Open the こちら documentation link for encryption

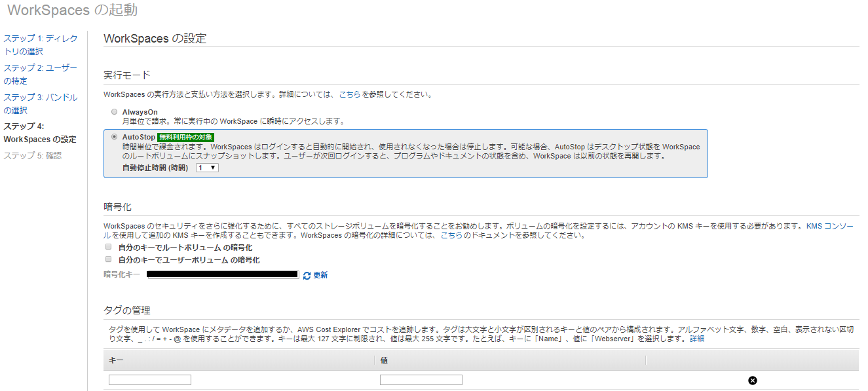click(451, 235)
